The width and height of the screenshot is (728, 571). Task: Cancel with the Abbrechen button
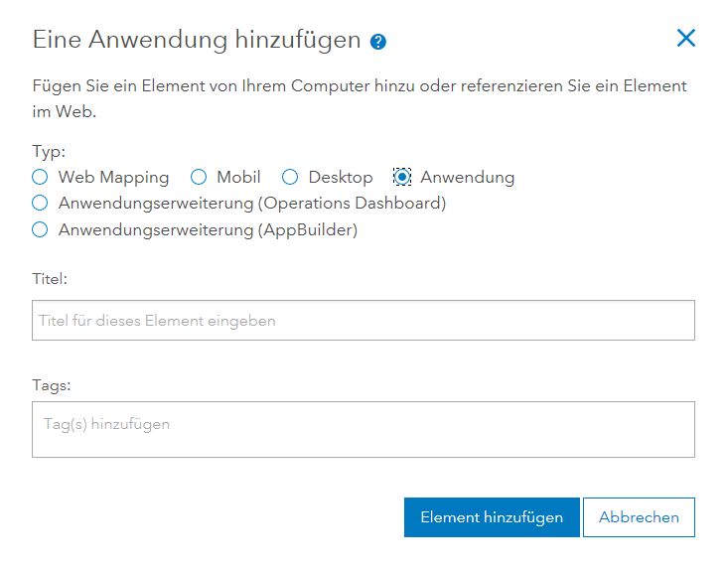639,517
